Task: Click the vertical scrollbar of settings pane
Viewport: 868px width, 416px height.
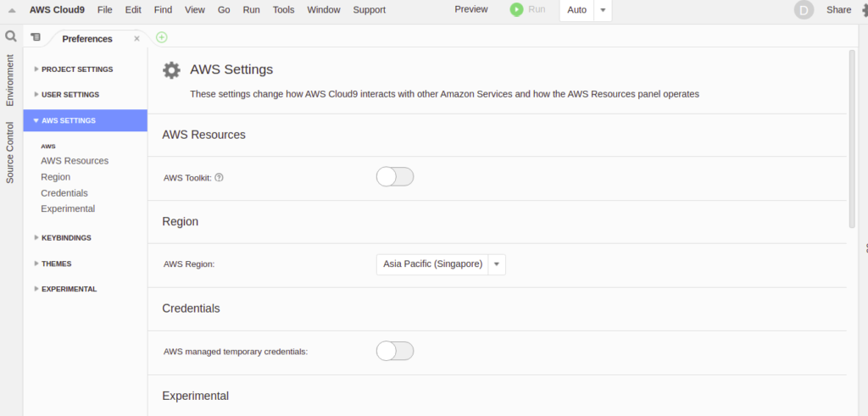Action: coord(852,138)
